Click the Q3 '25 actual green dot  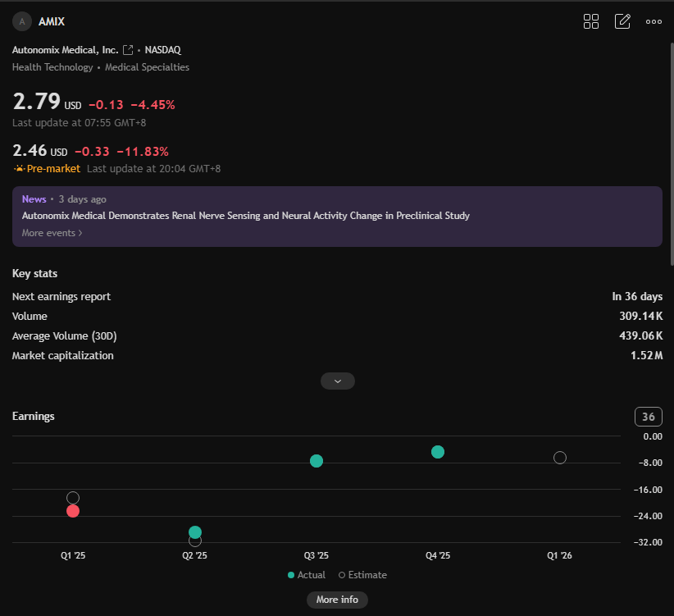point(317,461)
